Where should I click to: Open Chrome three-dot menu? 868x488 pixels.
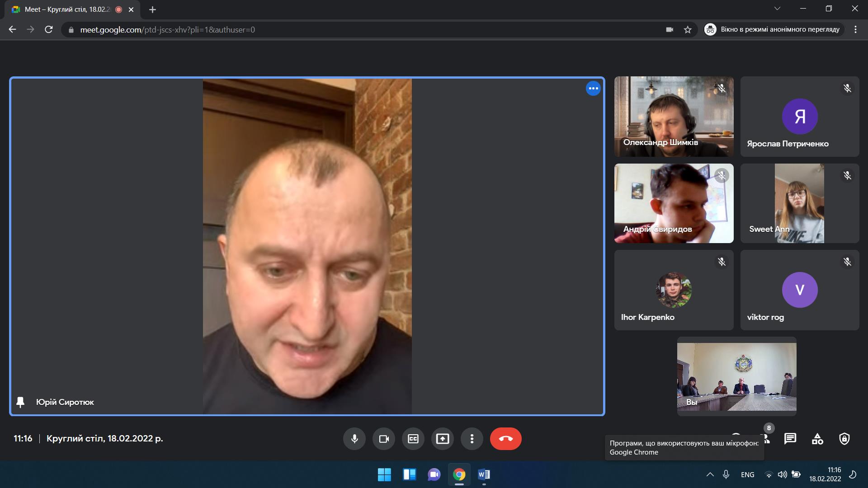855,30
